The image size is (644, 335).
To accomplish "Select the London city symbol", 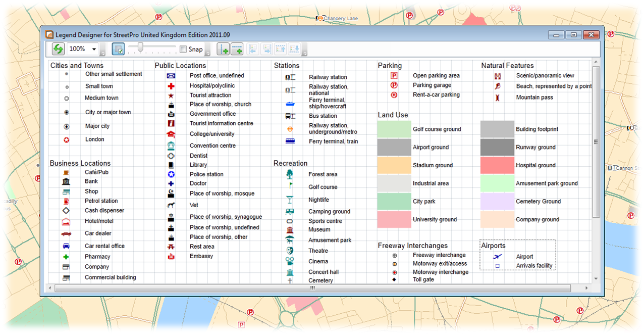I will point(67,139).
